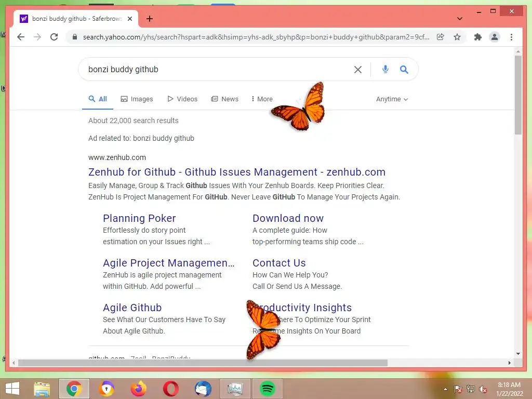Select the All results tab
532x399 pixels.
coord(98,99)
